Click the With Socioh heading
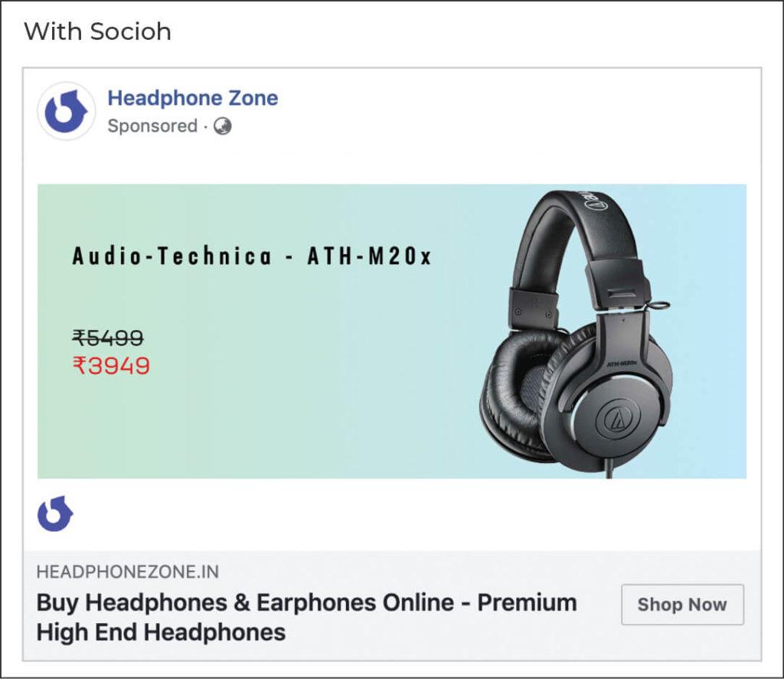784x679 pixels. coord(98,32)
